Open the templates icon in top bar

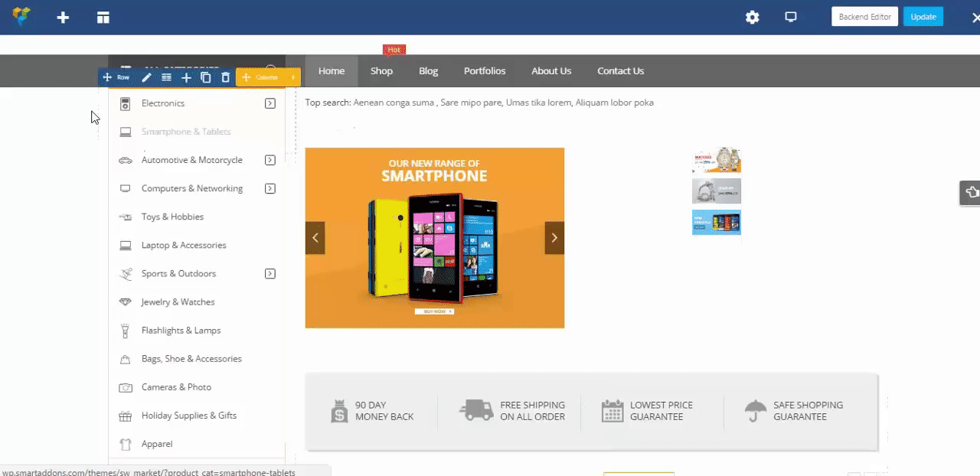[103, 18]
